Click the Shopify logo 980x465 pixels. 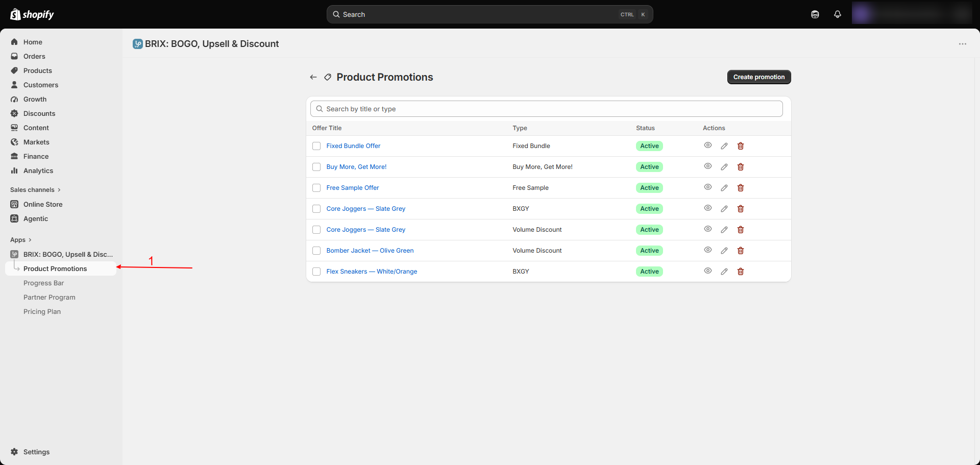coord(32,14)
